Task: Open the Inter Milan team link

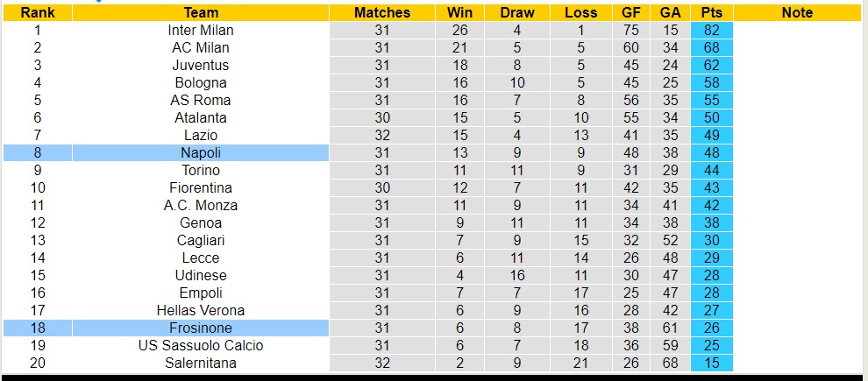Action: [x=201, y=30]
